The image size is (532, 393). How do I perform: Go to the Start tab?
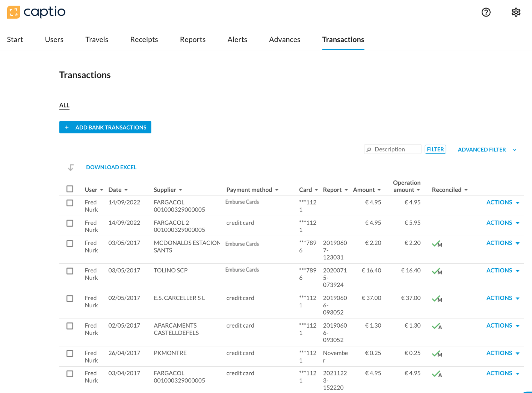15,39
